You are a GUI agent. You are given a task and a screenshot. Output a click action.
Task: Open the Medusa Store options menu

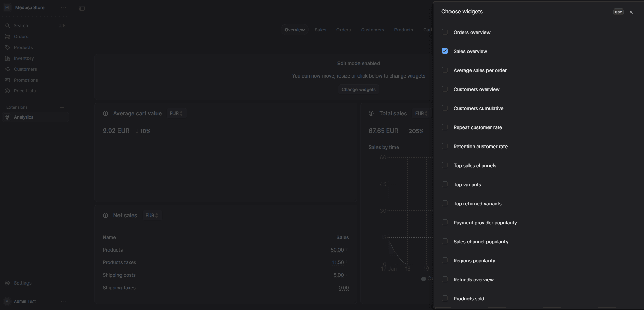pyautogui.click(x=63, y=8)
